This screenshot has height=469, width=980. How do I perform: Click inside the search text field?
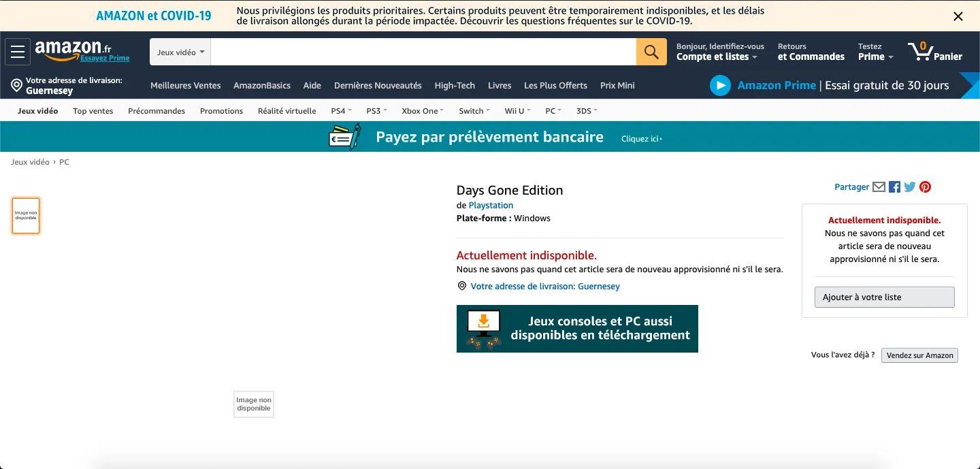point(423,52)
